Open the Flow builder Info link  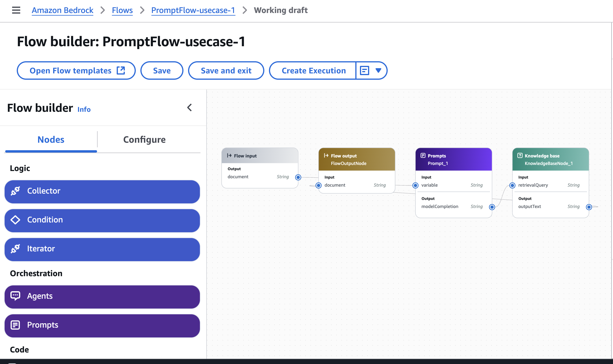(x=84, y=109)
